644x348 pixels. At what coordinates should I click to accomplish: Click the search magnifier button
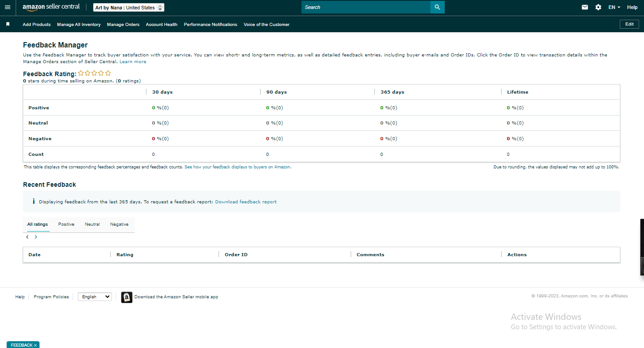coord(438,7)
